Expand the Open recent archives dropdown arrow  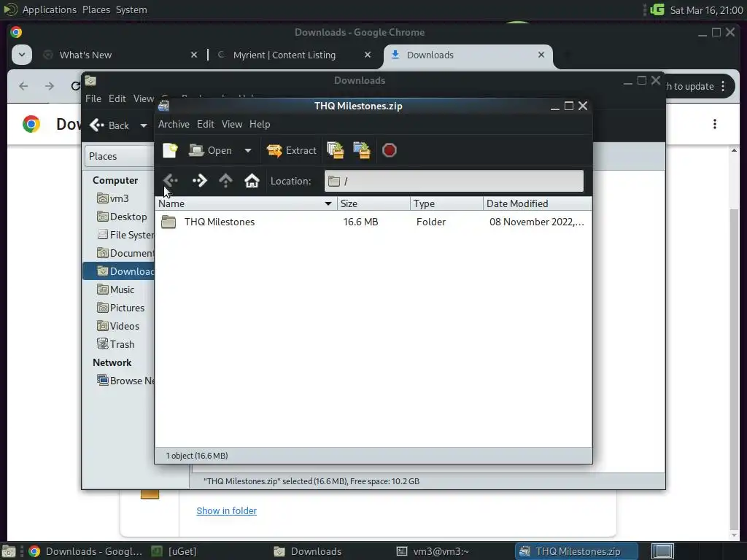tap(248, 150)
